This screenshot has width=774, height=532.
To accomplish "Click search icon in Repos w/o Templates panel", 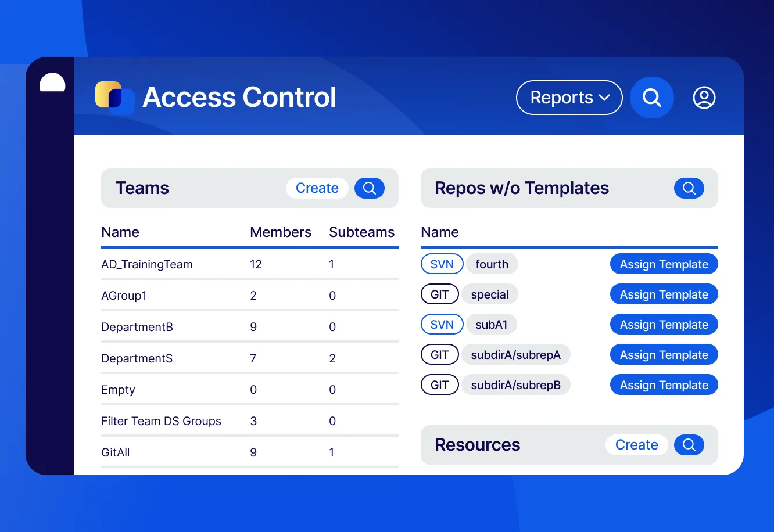I will (689, 188).
